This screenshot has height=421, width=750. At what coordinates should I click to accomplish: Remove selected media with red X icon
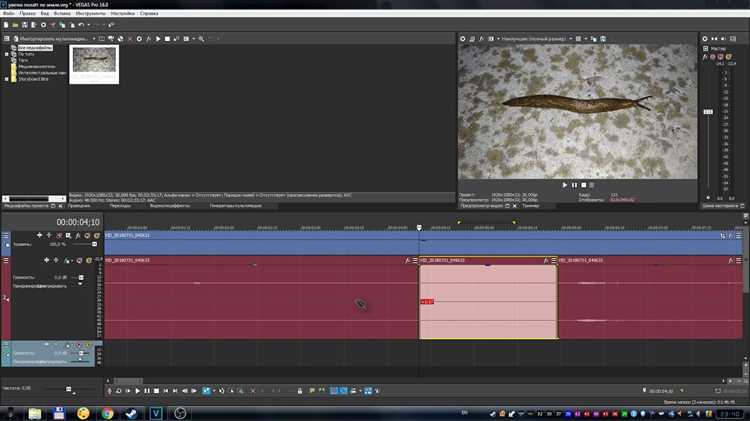tap(130, 39)
